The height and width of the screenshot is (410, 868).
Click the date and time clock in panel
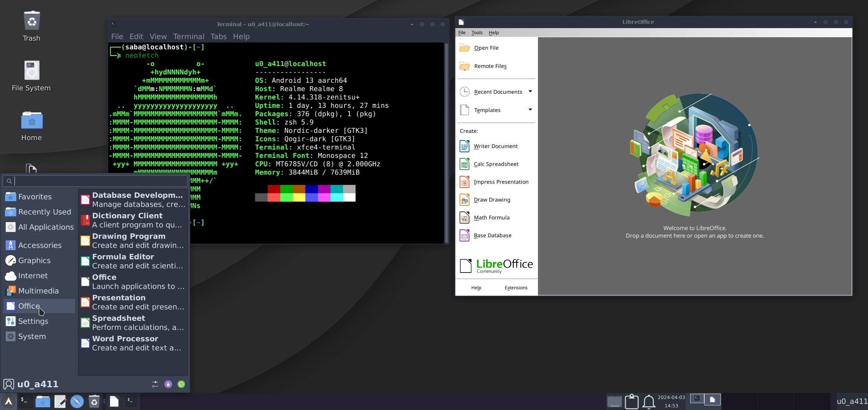pos(671,401)
